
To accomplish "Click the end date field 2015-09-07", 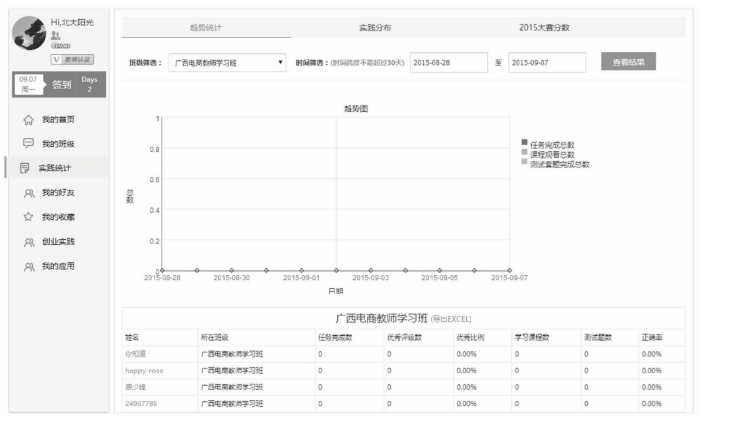I will (x=547, y=62).
